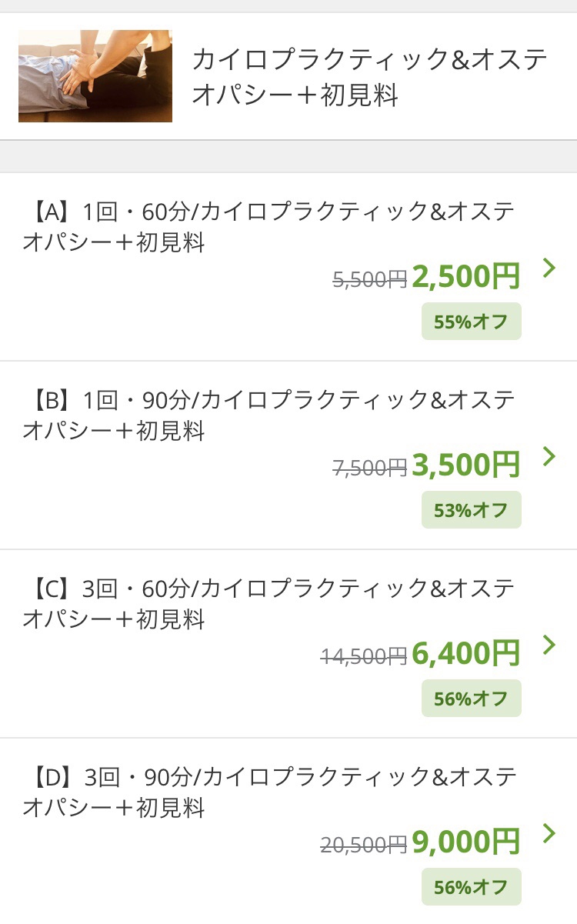Click the 9,000円 discounted price
This screenshot has width=577, height=924.
coord(466,842)
